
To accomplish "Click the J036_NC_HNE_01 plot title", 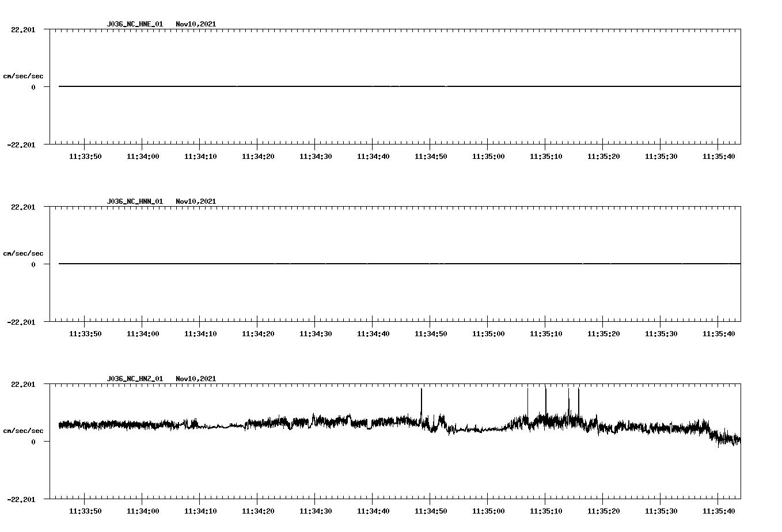I will pos(135,24).
